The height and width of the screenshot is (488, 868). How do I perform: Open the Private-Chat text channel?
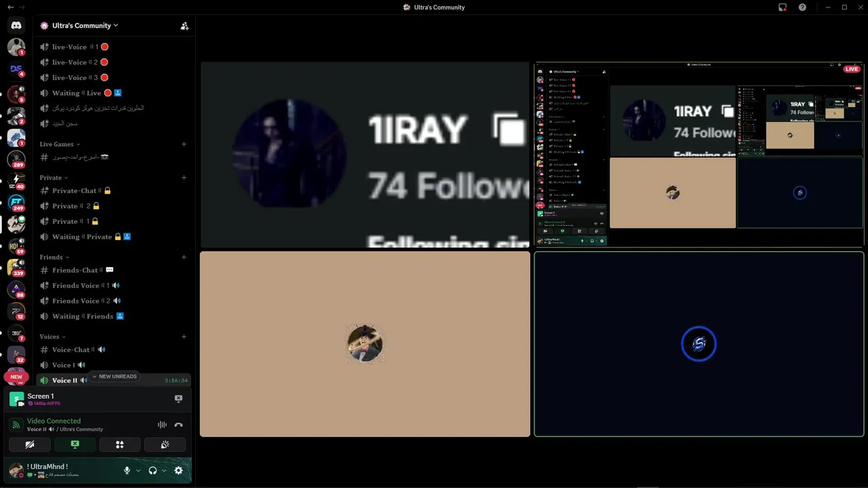click(113, 190)
